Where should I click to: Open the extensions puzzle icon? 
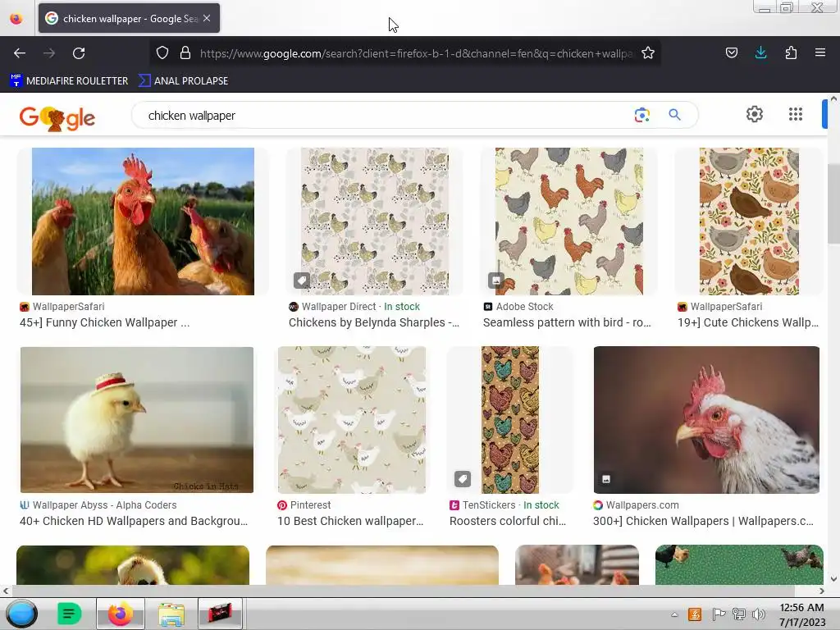point(791,52)
